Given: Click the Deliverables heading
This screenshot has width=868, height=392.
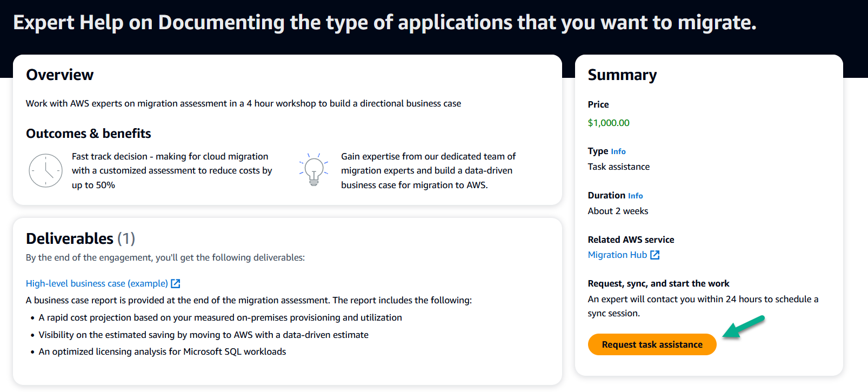Looking at the screenshot, I should tap(70, 238).
